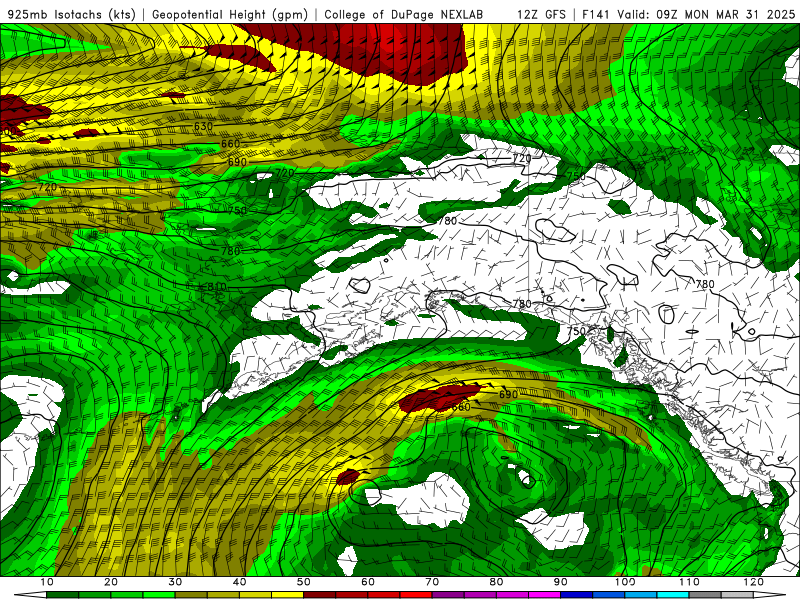
Task: Click the "70" color bar scale label
Action: tap(432, 582)
